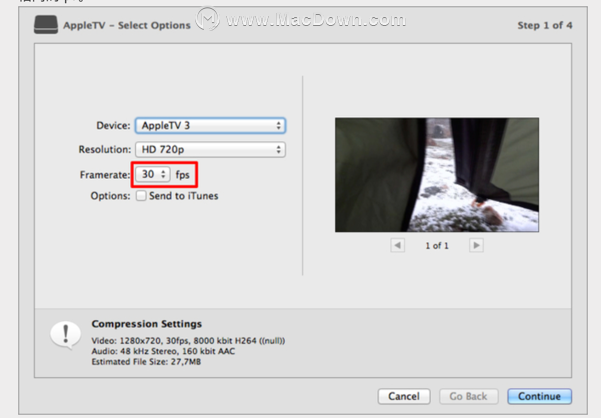This screenshot has width=601, height=418.
Task: Click the Continue button
Action: point(539,396)
